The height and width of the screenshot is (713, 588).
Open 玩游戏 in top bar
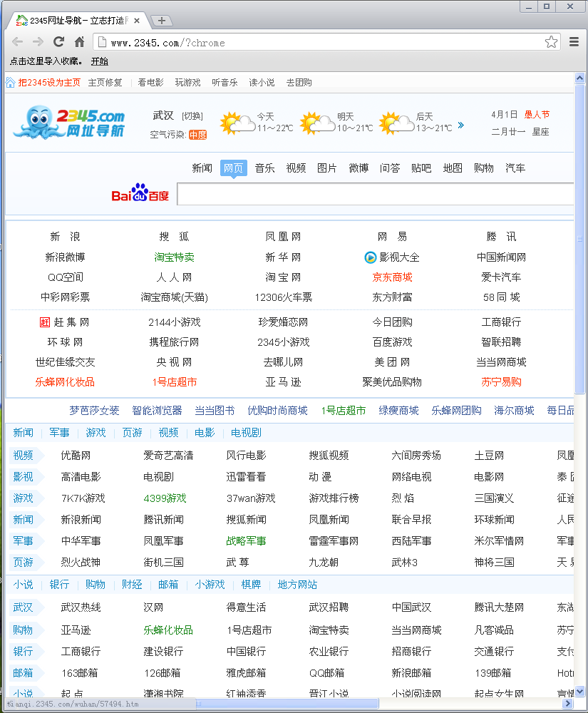pyautogui.click(x=187, y=82)
